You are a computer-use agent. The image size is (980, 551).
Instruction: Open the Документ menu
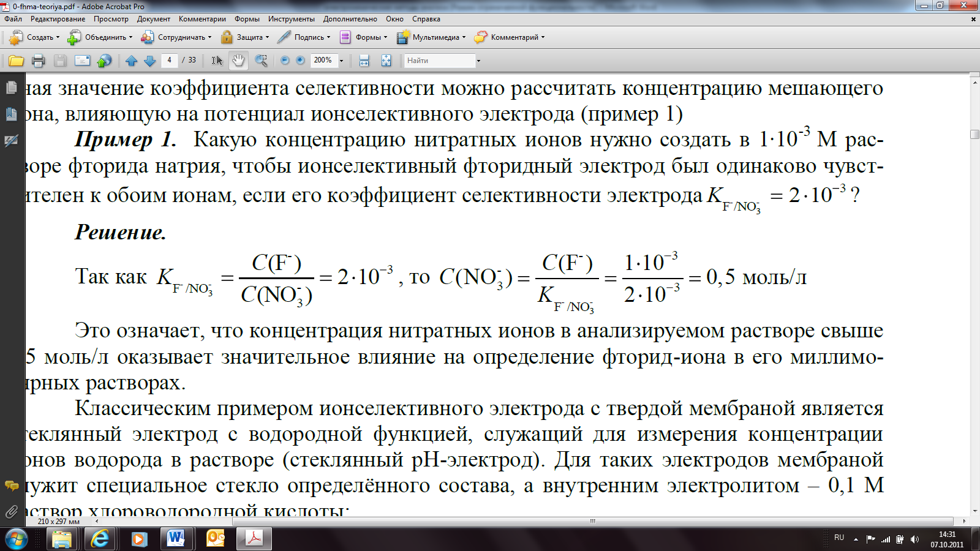pos(154,19)
